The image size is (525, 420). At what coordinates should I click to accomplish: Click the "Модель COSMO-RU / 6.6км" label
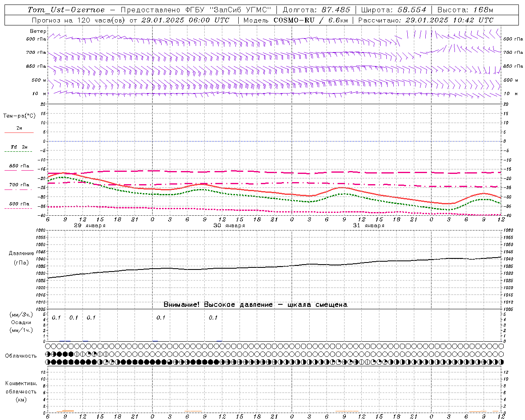(295, 20)
